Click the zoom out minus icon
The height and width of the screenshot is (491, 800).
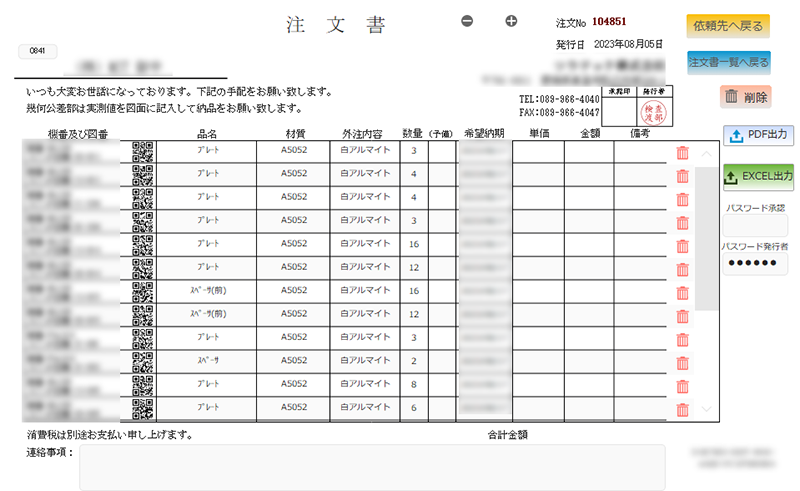tap(467, 21)
